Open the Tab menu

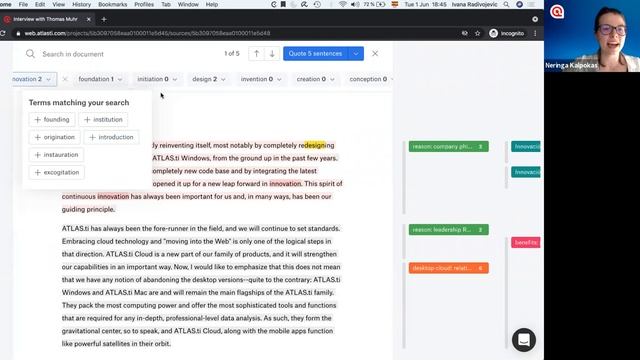tap(166, 4)
